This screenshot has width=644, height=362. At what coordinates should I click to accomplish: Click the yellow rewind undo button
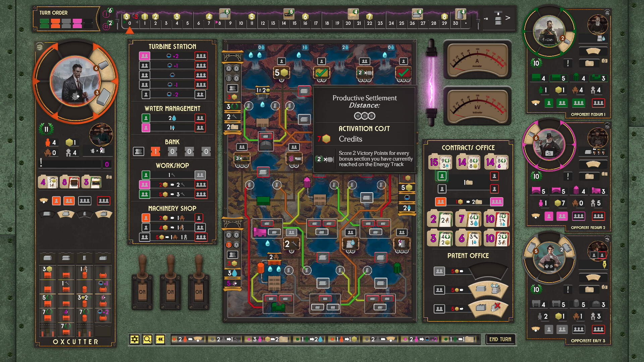point(160,340)
